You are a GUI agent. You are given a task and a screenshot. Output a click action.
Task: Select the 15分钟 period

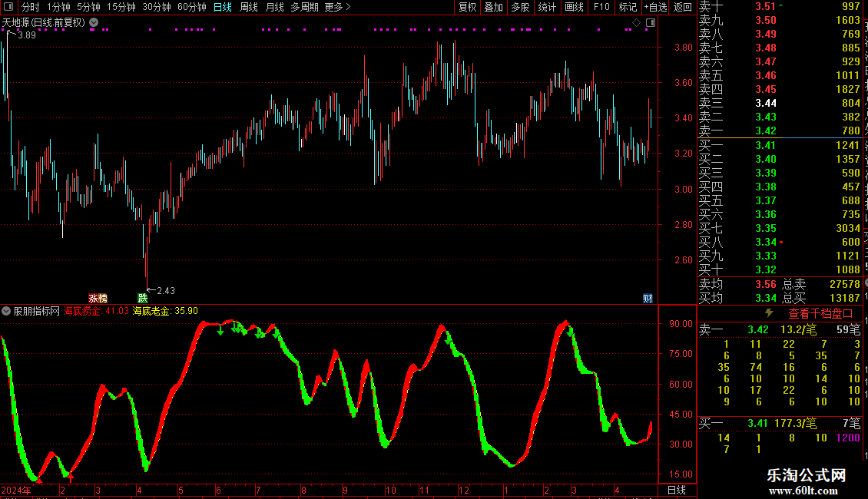[x=121, y=7]
